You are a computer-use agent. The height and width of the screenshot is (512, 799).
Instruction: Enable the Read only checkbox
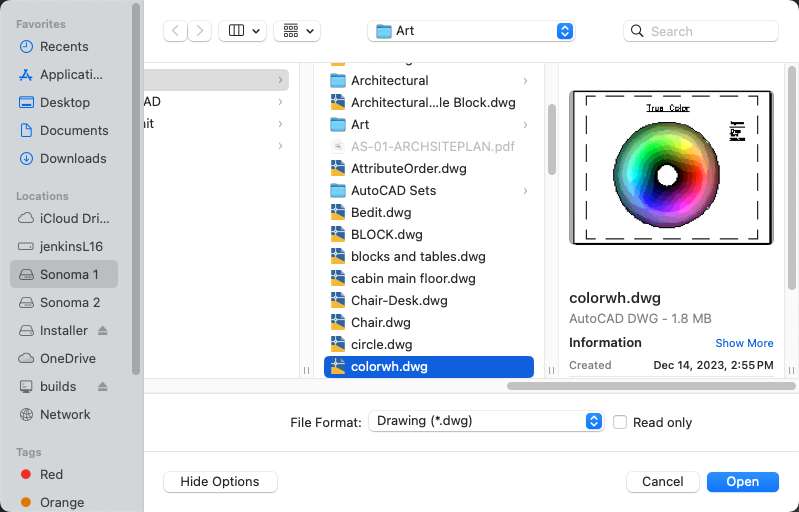point(620,422)
